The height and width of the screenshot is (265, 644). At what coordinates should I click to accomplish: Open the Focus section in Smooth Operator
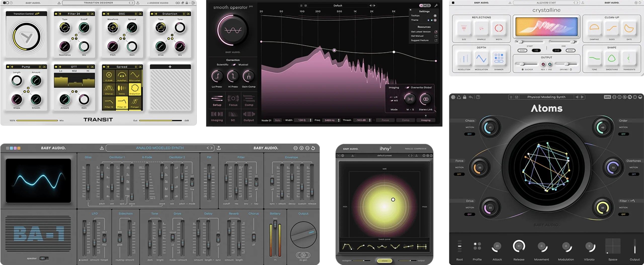233,101
